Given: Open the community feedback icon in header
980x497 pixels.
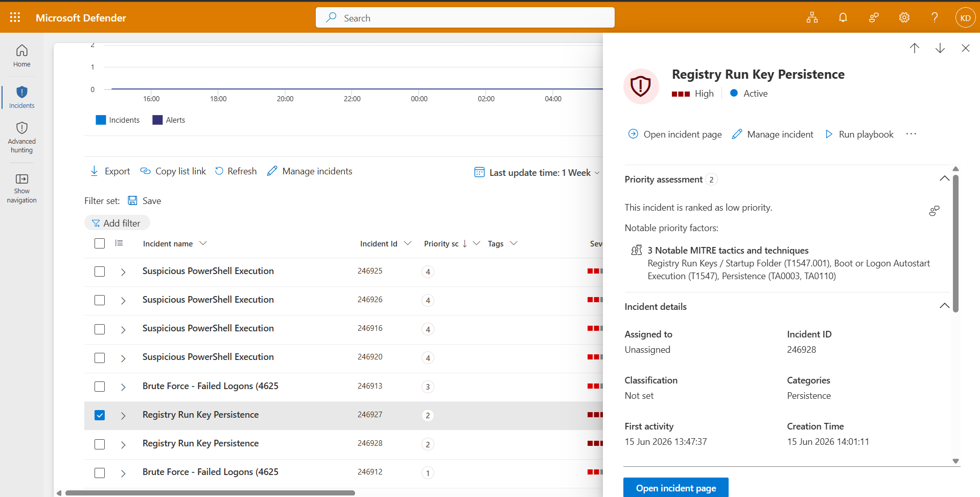Looking at the screenshot, I should point(874,18).
